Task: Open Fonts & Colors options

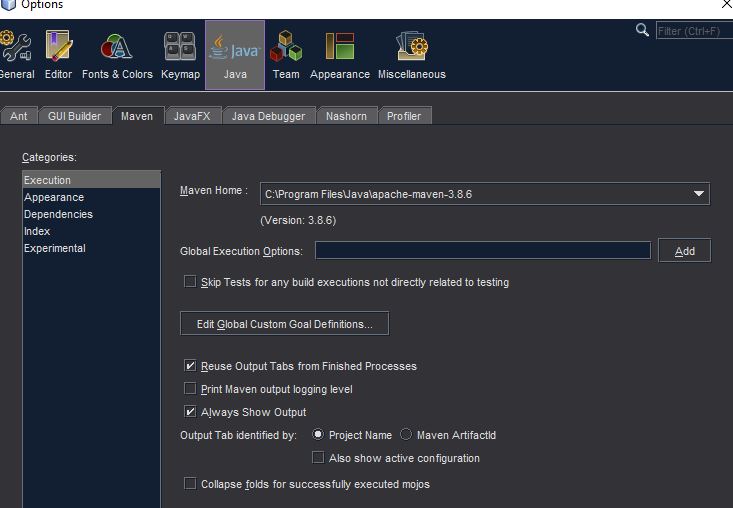Action: coord(117,55)
